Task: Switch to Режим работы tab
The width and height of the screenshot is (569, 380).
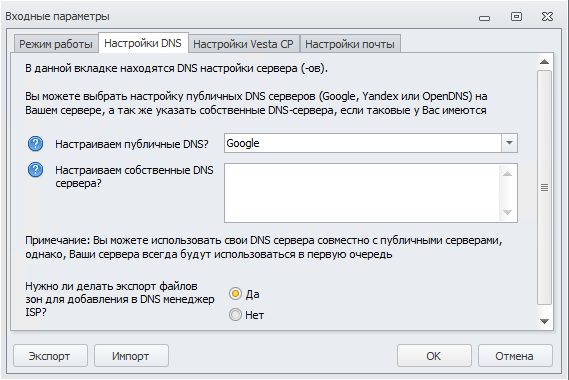Action: click(56, 44)
